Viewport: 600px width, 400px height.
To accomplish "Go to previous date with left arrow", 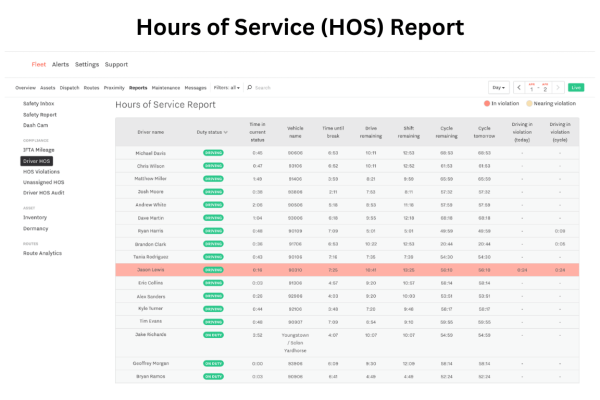I will pyautogui.click(x=520, y=87).
